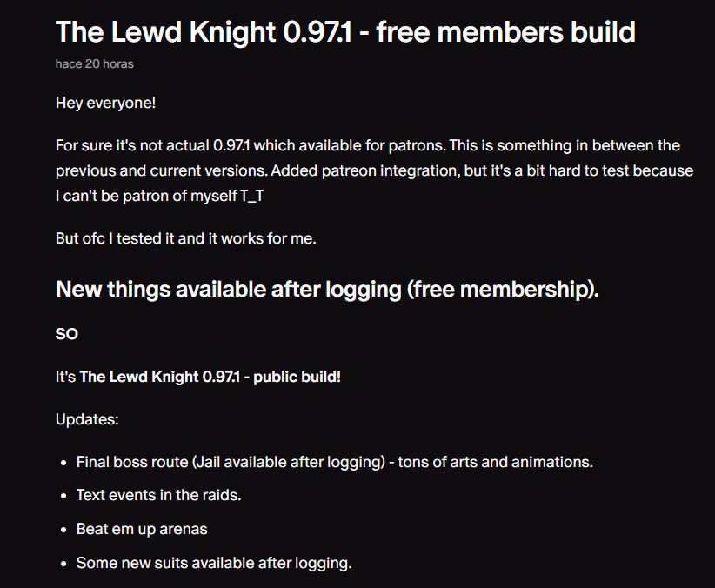Viewport: 715px width, 588px height.
Task: Click 'New things available after logging' heading
Action: 327,289
